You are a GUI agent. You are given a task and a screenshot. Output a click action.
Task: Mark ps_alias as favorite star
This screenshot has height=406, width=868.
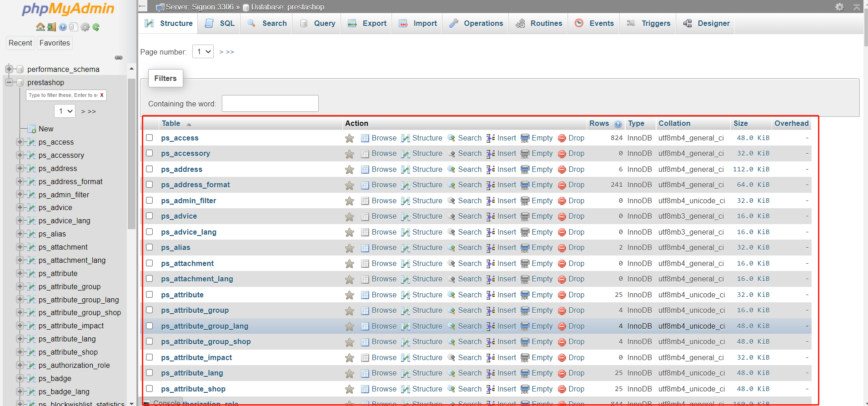click(349, 248)
